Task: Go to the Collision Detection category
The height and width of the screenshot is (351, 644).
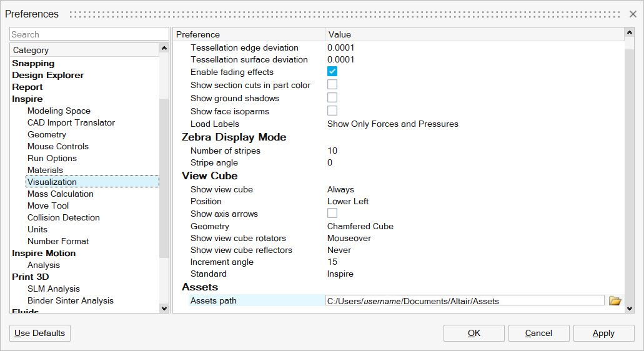Action: coord(63,218)
